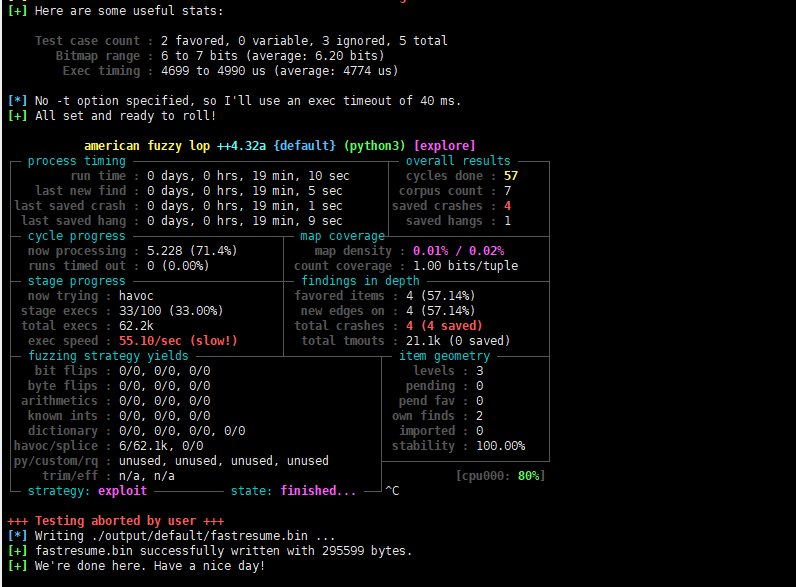Image resolution: width=796 pixels, height=587 pixels.
Task: Click the 'own finds' label
Action: pyautogui.click(x=423, y=416)
